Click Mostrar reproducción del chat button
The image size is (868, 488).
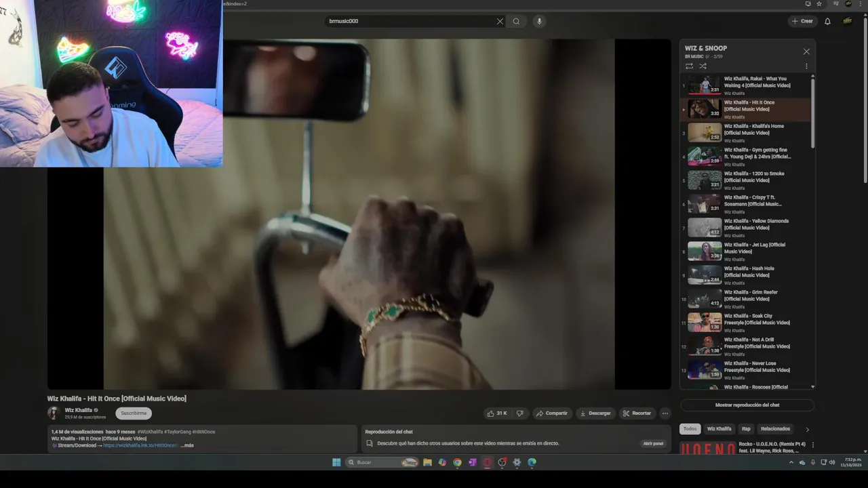click(747, 405)
